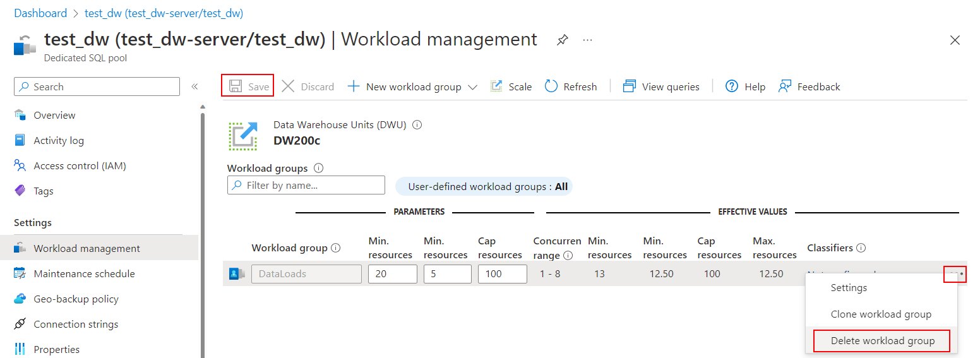The height and width of the screenshot is (358, 980).
Task: Click the Filter by name search box
Action: pos(306,185)
